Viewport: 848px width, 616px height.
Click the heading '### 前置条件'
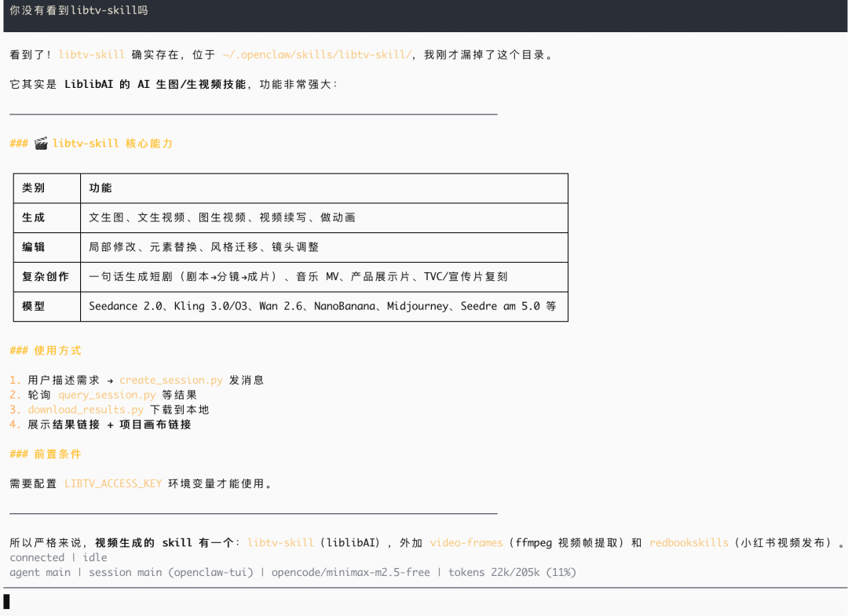pos(46,454)
